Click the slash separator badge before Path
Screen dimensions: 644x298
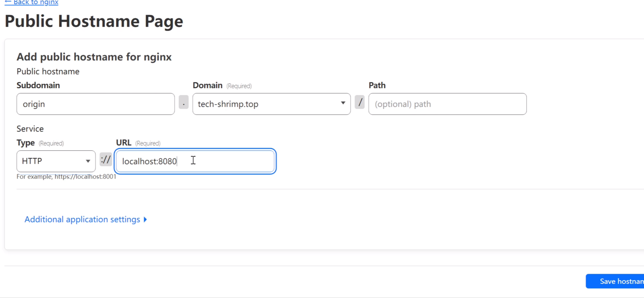360,102
